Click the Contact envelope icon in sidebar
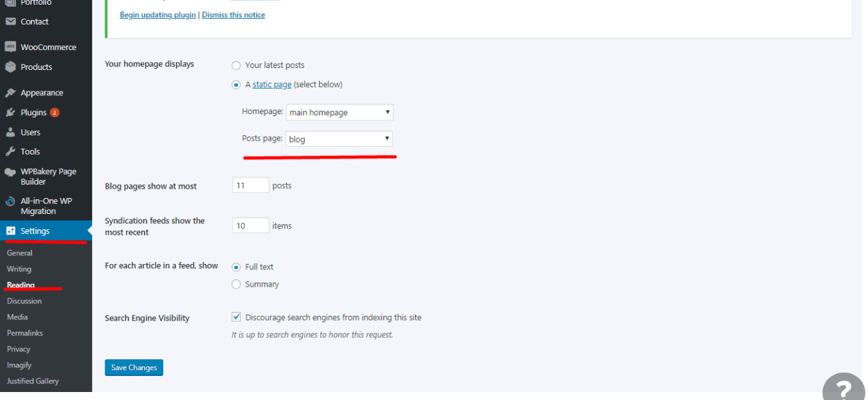 click(11, 21)
